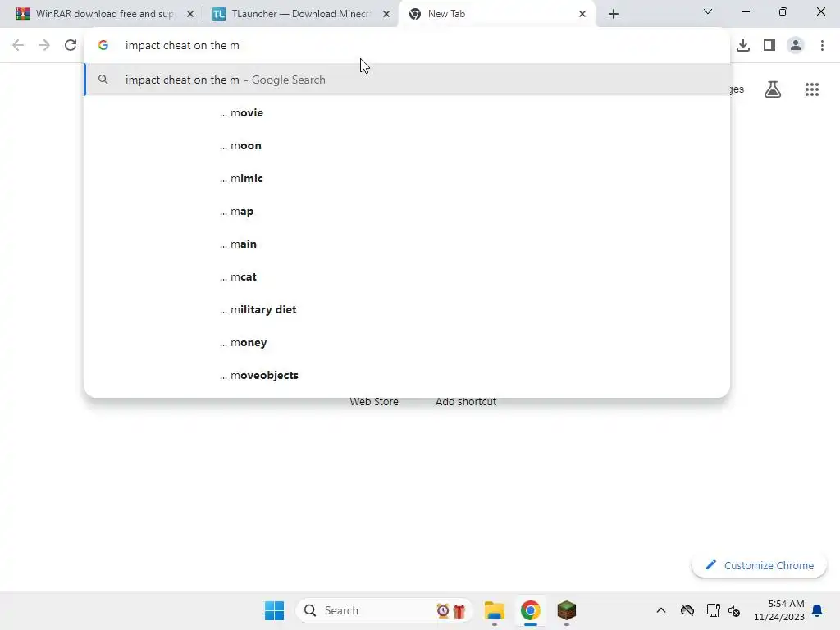840x630 pixels.
Task: Open the tab search chevron
Action: click(x=708, y=11)
